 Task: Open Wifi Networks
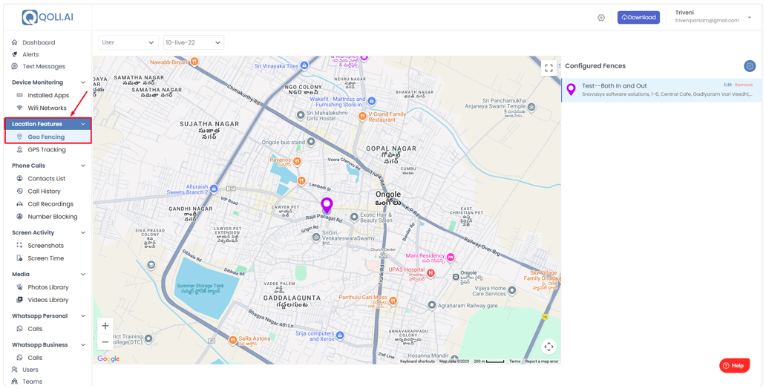pos(47,108)
